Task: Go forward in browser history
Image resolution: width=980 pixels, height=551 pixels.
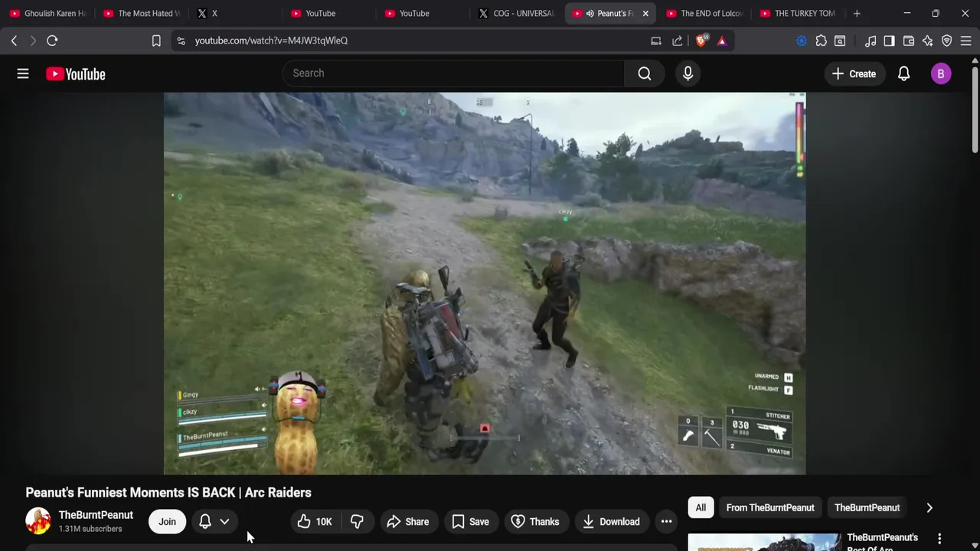Action: tap(33, 41)
